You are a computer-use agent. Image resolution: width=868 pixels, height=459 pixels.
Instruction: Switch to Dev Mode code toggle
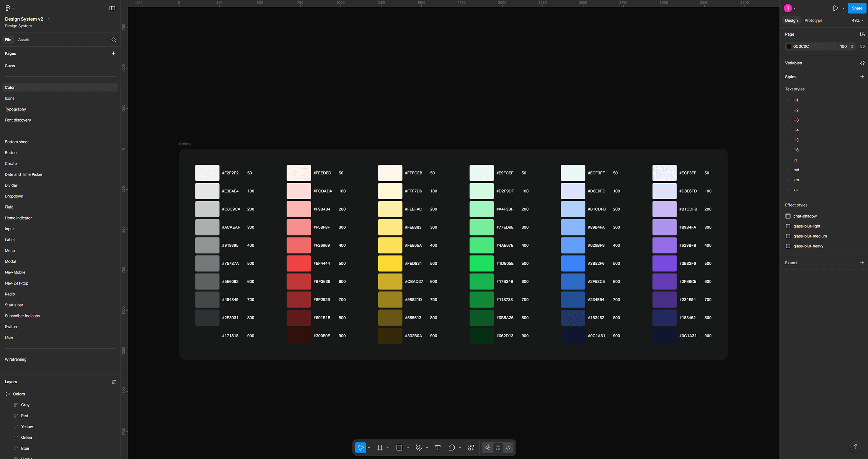(508, 448)
